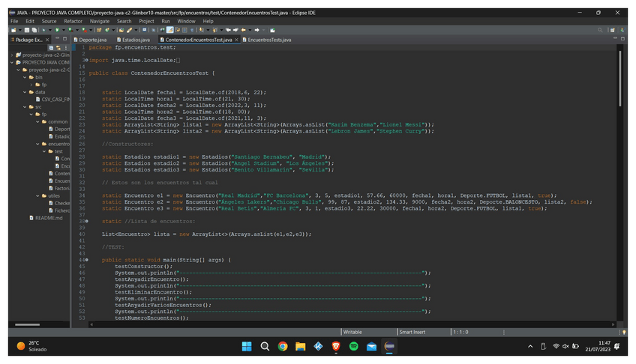
Task: Click Collapse All in Package Explorer
Action: [52, 47]
